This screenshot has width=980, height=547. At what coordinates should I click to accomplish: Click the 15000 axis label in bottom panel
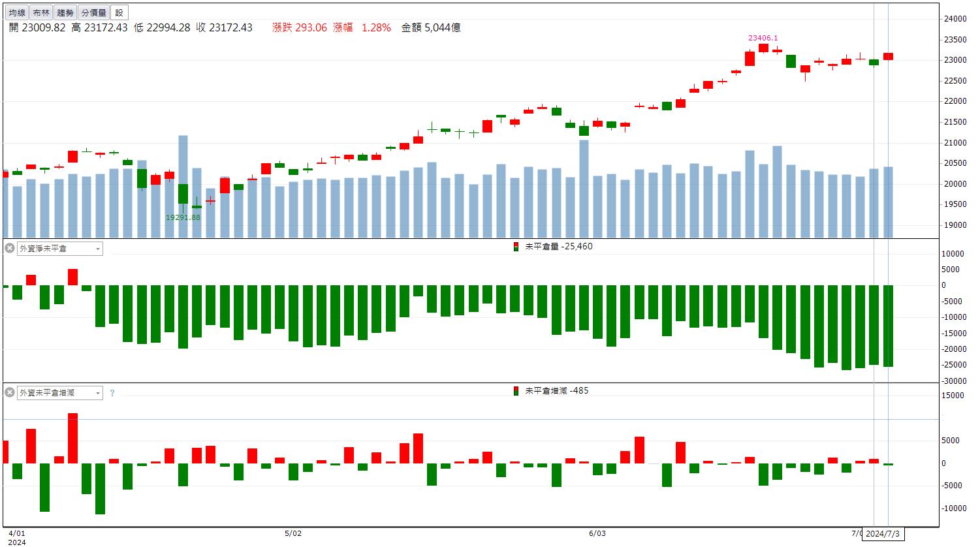coord(955,396)
